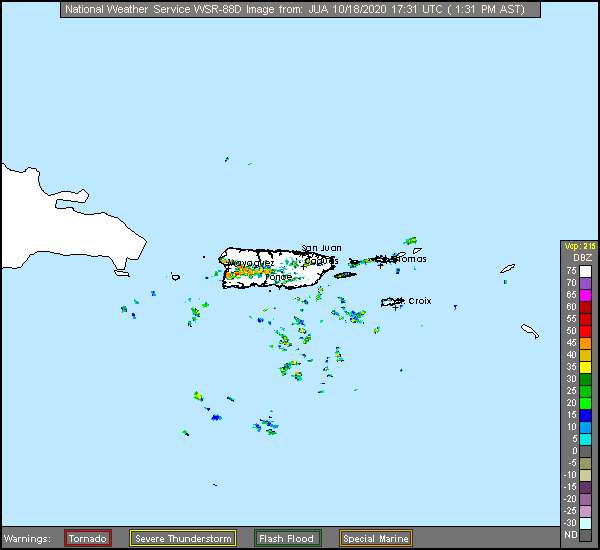
Task: Select the 15 dBZ dark blue swatch
Action: (x=586, y=415)
